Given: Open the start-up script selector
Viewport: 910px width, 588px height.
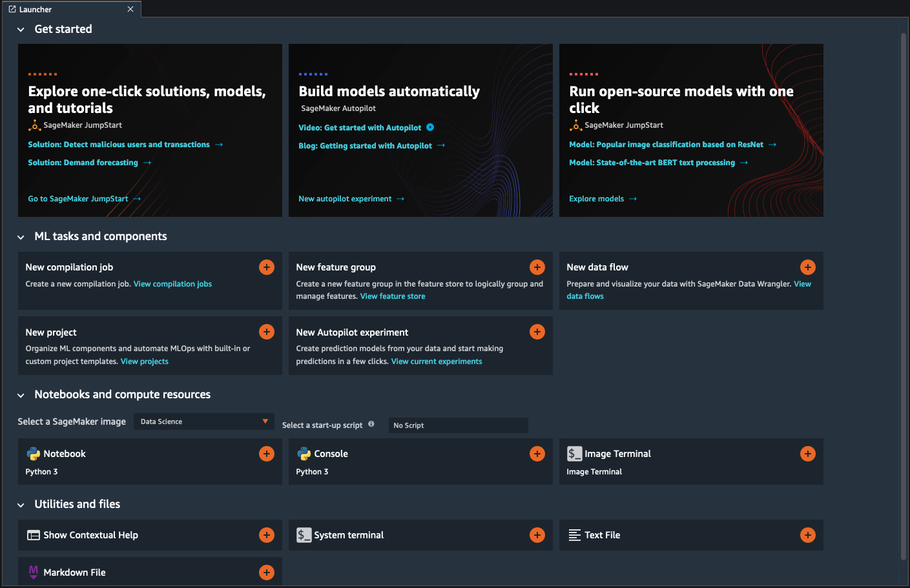Looking at the screenshot, I should [458, 425].
